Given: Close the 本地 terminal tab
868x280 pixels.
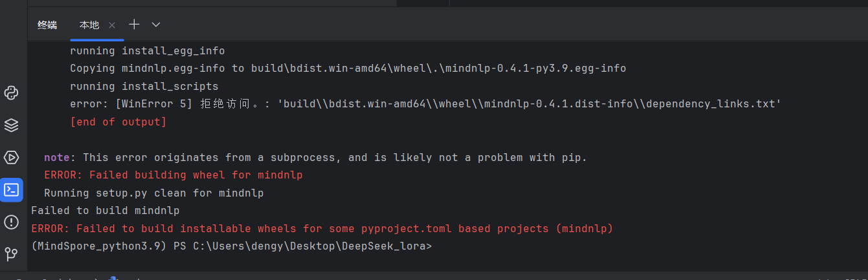Looking at the screenshot, I should tap(112, 25).
